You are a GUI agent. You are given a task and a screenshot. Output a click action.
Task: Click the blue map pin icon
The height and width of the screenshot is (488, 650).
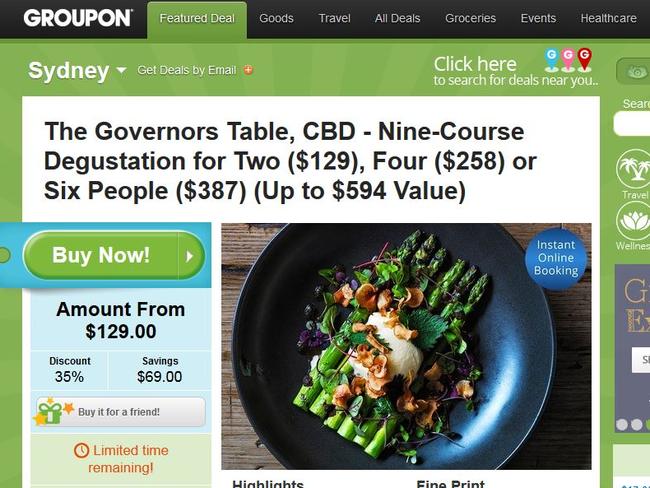[x=551, y=59]
